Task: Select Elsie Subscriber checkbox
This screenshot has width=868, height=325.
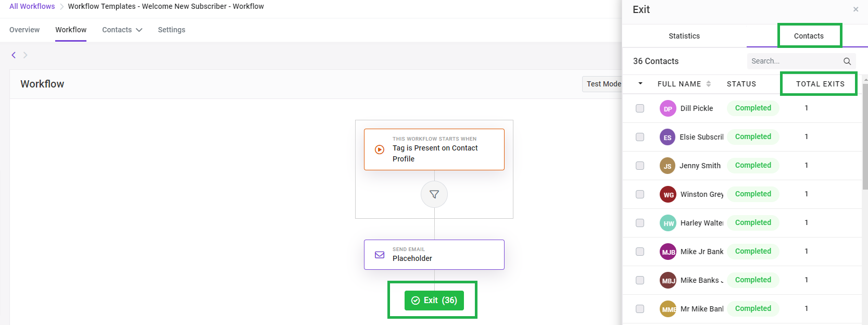Action: [x=640, y=137]
